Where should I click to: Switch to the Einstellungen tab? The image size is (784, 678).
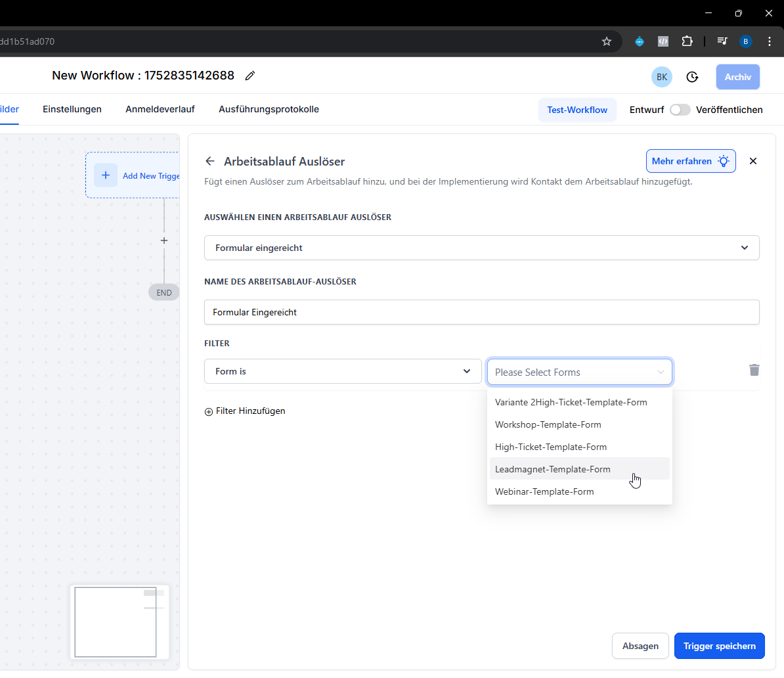[x=72, y=109]
